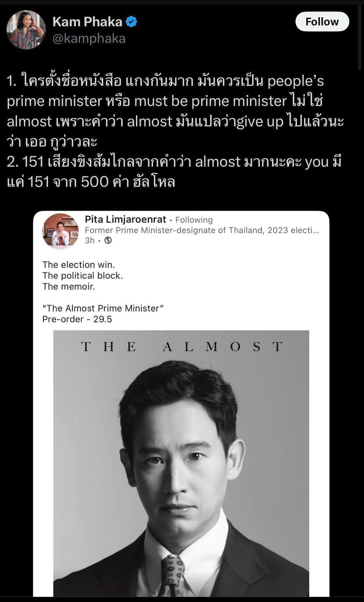Image resolution: width=364 pixels, height=602 pixels.
Task: Open the @kamphaka handle link
Action: click(89, 39)
